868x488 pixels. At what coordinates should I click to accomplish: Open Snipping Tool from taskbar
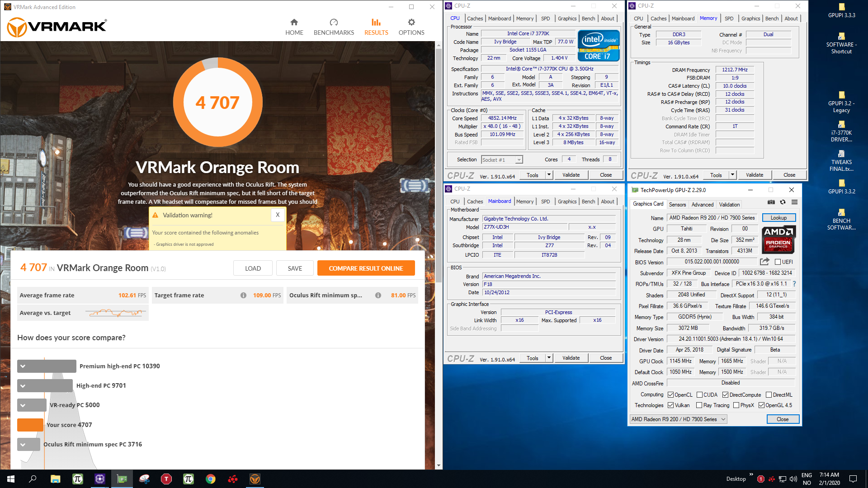point(144,479)
